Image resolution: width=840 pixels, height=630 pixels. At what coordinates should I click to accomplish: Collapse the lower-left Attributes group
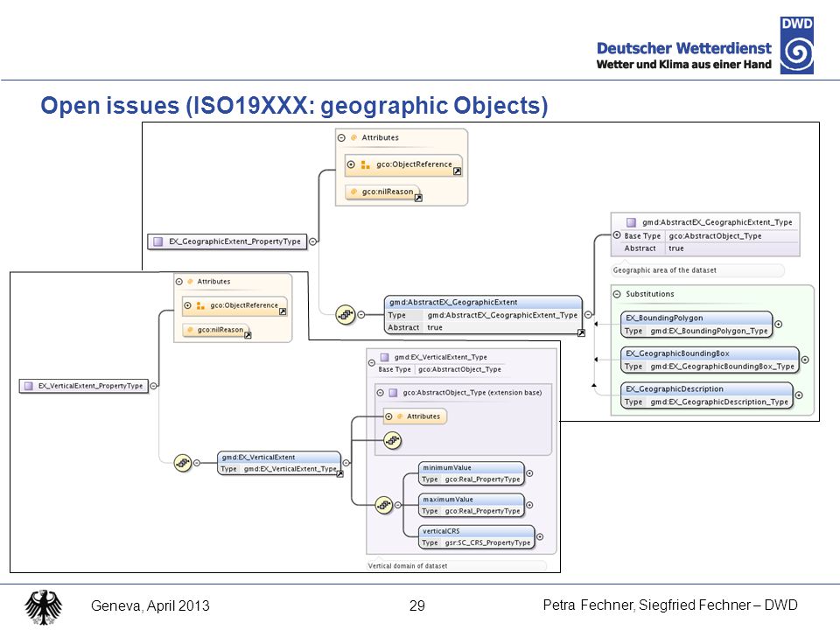coord(178,281)
